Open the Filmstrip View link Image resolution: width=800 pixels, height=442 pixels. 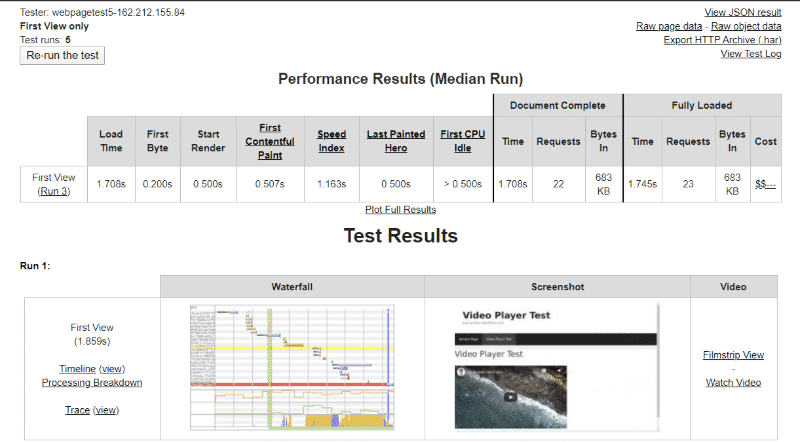733,355
